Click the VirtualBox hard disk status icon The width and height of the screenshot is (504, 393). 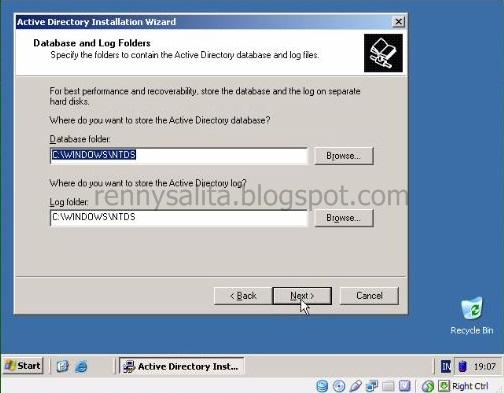click(x=322, y=386)
